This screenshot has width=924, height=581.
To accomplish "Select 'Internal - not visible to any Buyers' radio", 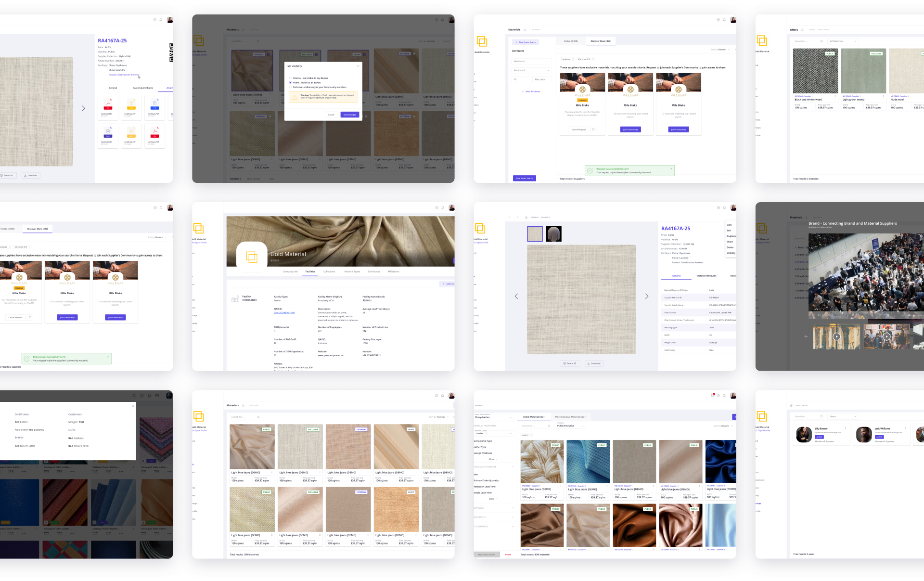I will pos(290,78).
